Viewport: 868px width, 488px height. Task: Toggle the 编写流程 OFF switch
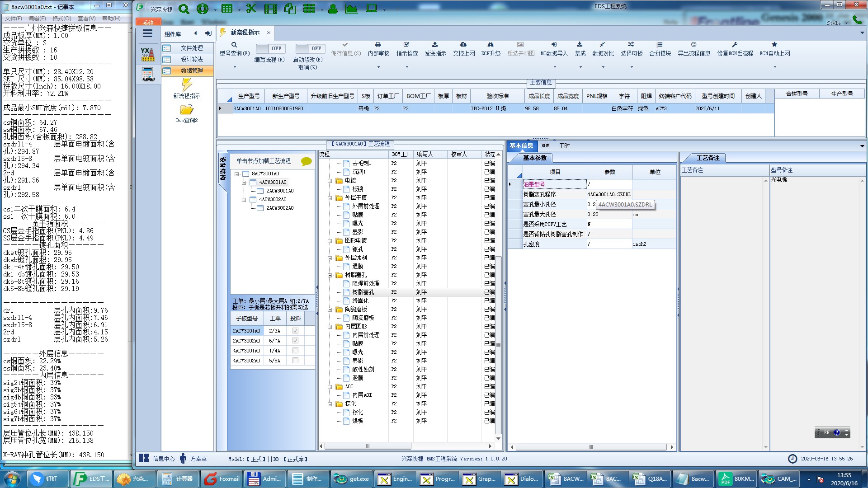point(270,48)
